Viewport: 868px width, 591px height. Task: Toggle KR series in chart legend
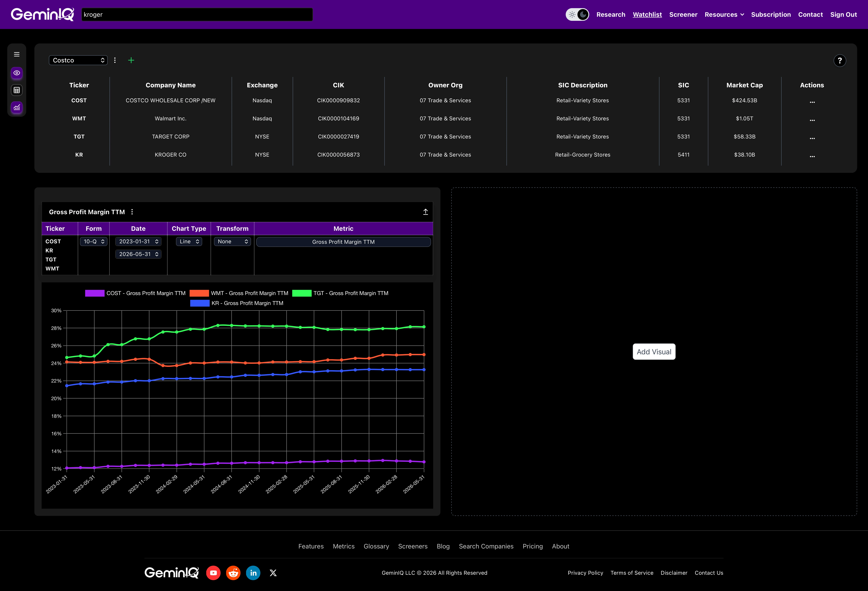[237, 303]
